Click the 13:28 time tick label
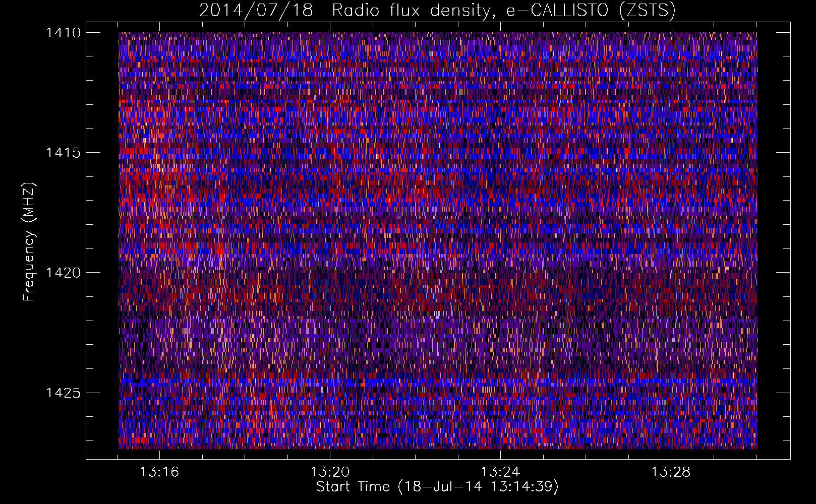816x504 pixels. point(671,472)
